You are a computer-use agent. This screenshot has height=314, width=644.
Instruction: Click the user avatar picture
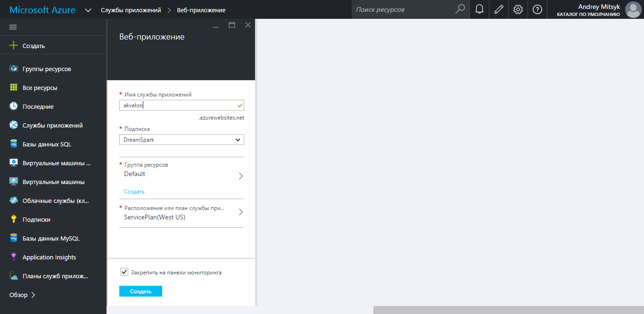click(633, 9)
